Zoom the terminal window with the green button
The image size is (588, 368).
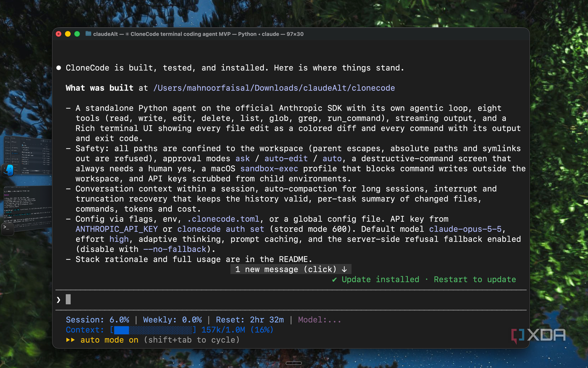(77, 34)
